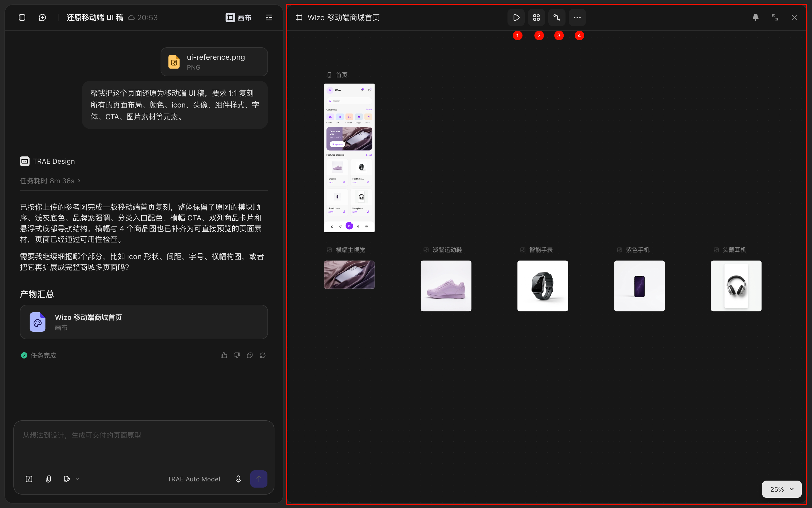Click the cloud sync icon beside 20:53
The width and height of the screenshot is (812, 508).
coord(132,17)
